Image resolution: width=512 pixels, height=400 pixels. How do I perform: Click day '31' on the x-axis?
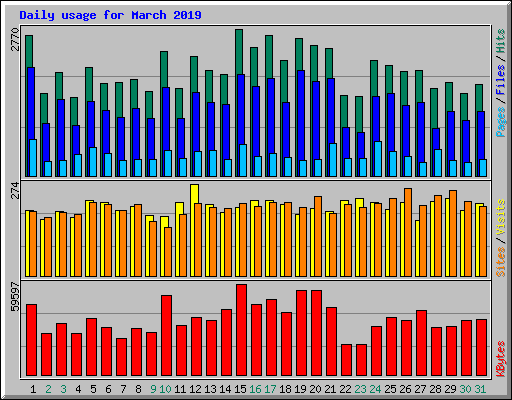pyautogui.click(x=480, y=389)
